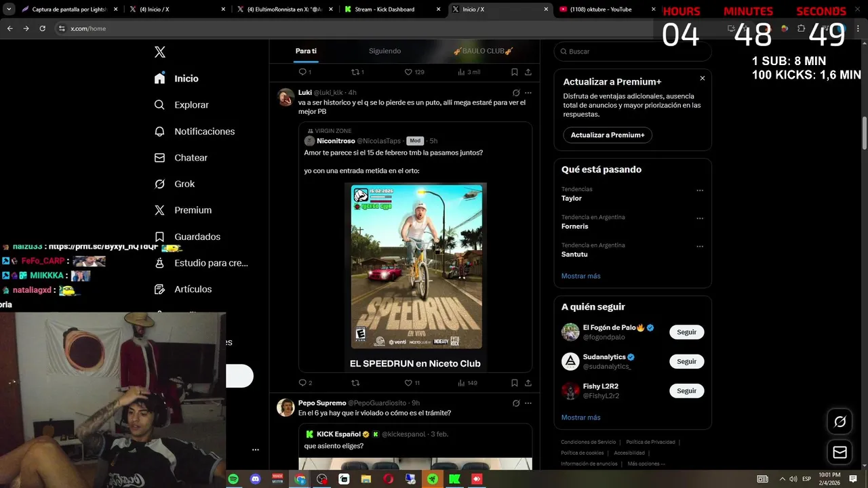Go to Inicio in the sidebar

click(176, 79)
